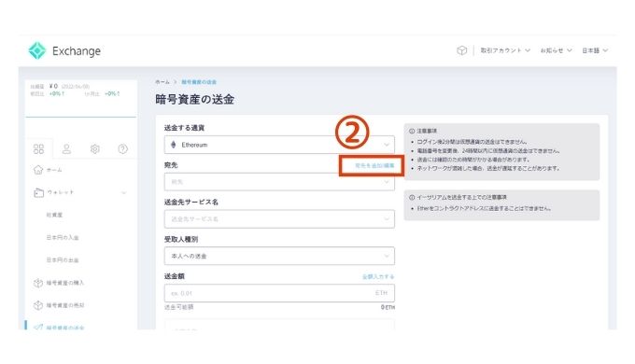
Task: Select the gear settings tab icon
Action: (94, 149)
